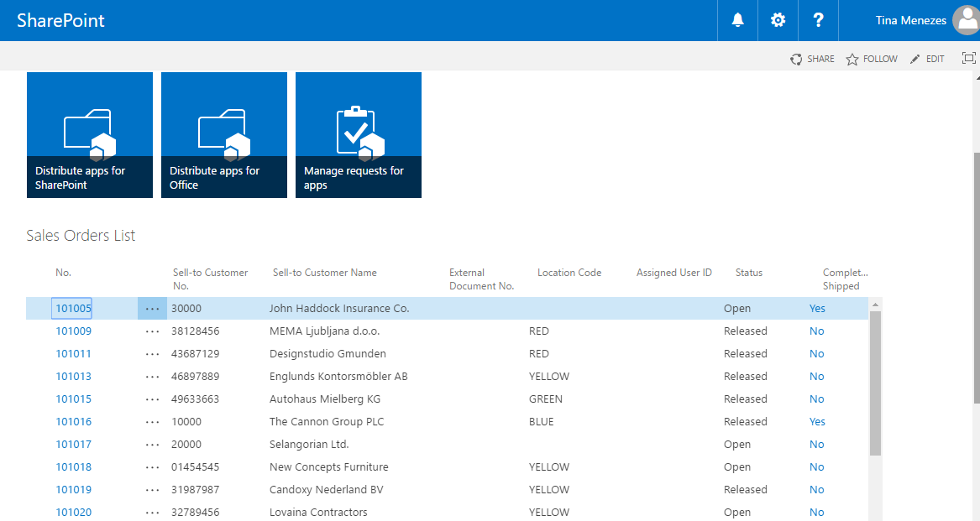Open sales order 101019 link
Viewport: 980px width, 521px height.
(73, 490)
